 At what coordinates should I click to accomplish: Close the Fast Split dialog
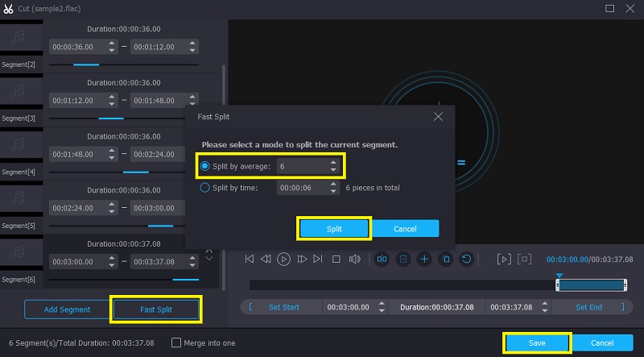pos(438,117)
